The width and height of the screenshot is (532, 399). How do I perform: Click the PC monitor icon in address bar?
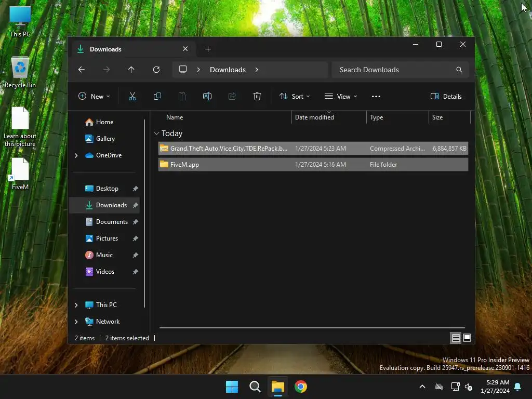pyautogui.click(x=183, y=70)
